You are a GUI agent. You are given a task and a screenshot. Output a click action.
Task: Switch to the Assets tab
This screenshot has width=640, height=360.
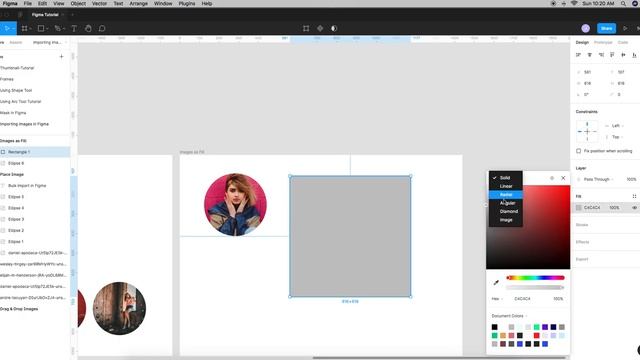pyautogui.click(x=16, y=42)
